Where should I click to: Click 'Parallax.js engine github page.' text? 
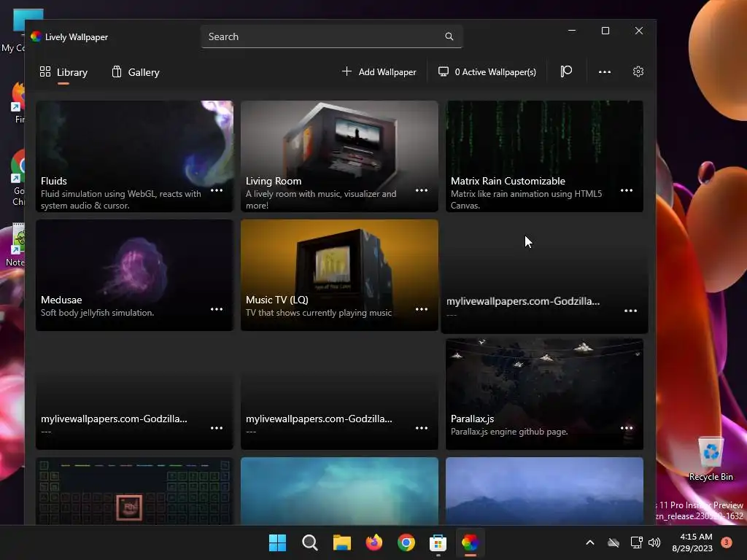(509, 432)
